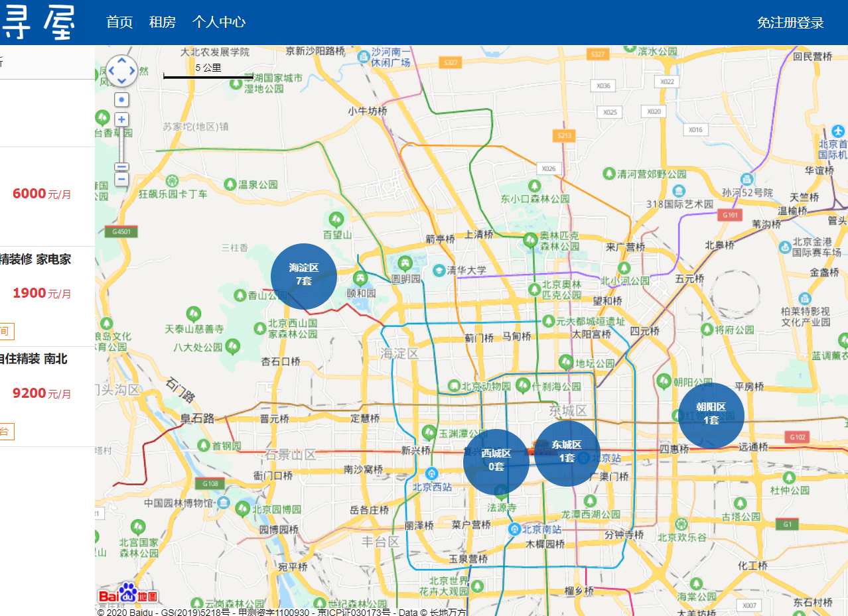Select the 西城区 0套 map bubble
Screen dimensions: 848x616
496,462
